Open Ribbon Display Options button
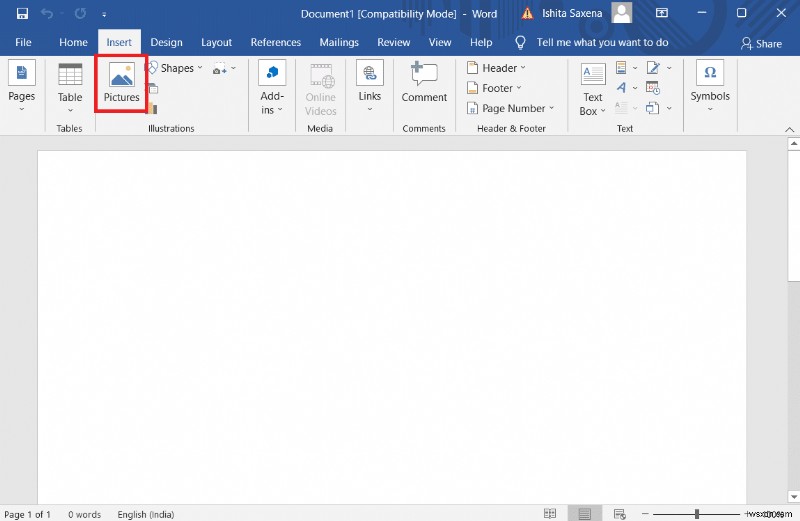The image size is (800, 521). tap(662, 13)
